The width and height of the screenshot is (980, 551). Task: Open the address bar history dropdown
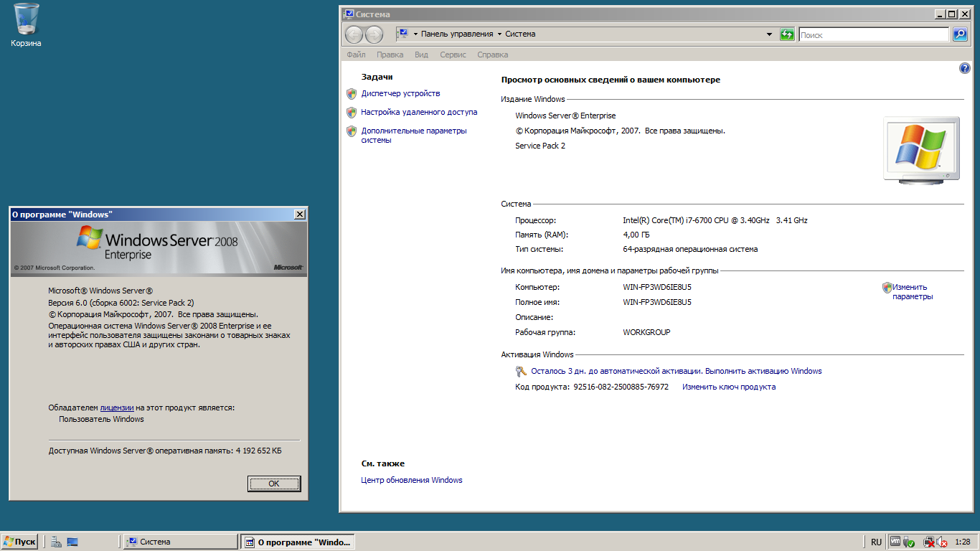(769, 34)
